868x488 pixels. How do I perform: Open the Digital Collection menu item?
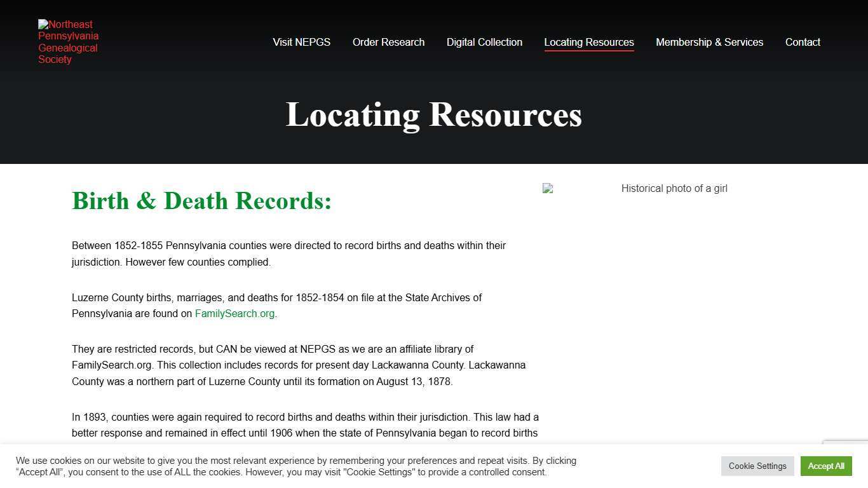click(x=484, y=42)
